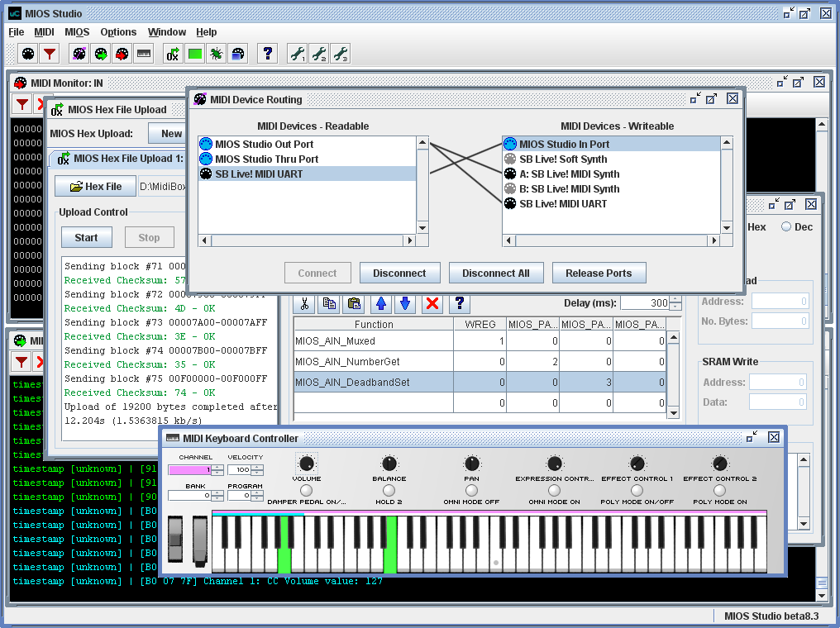This screenshot has height=628, width=840.
Task: Click the Release Ports button
Action: tap(599, 273)
